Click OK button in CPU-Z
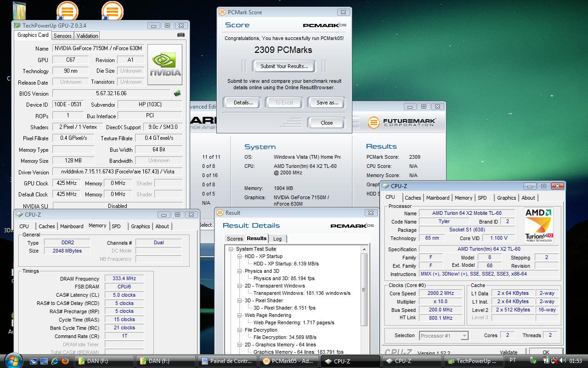This screenshot has height=368, width=588. 546,352
